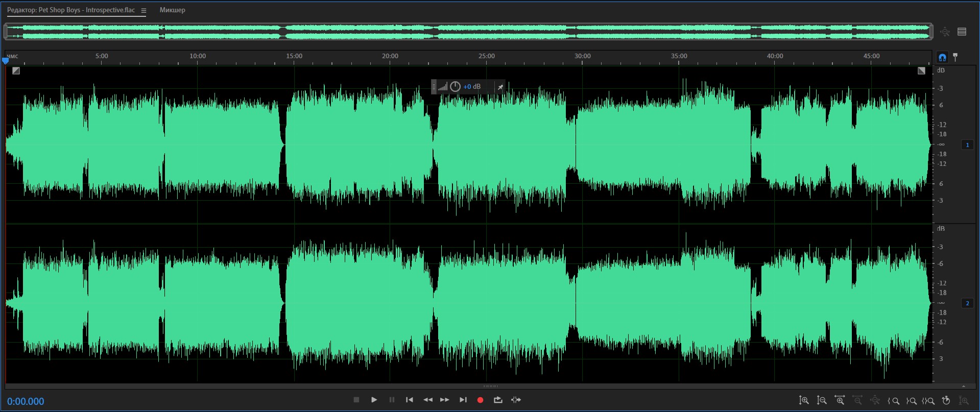Screen dimensions: 980x412
Task: Click the +0 dB gain adjust knob
Action: (x=455, y=87)
